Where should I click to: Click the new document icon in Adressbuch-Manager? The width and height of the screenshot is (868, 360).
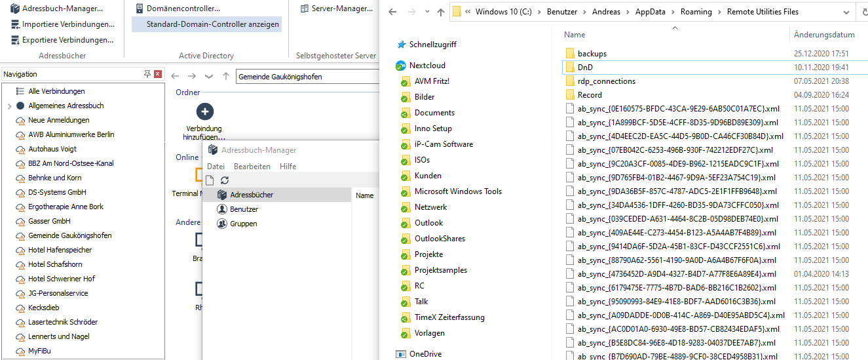(210, 180)
